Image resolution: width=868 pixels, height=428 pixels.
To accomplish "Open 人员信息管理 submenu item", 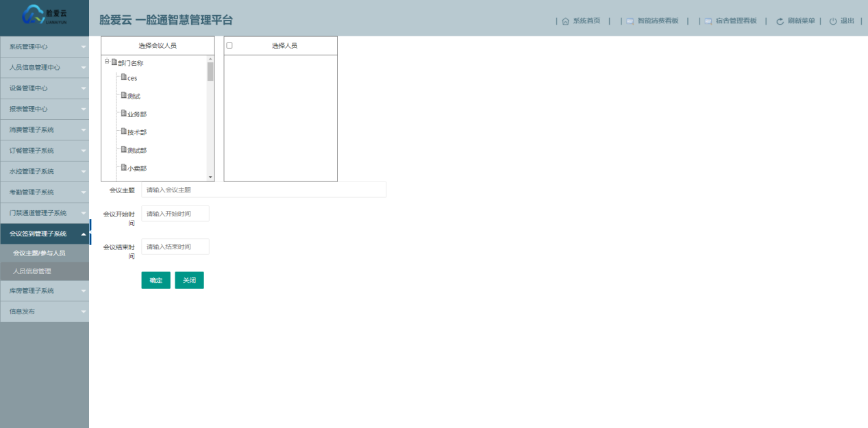I will 45,271.
